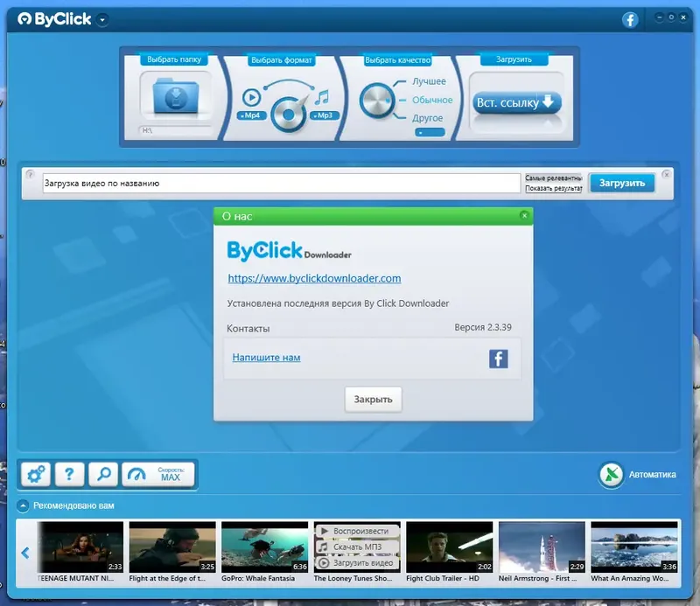This screenshot has width=700, height=606.
Task: Open the ByClick logo dropdown arrow
Action: pyautogui.click(x=101, y=18)
